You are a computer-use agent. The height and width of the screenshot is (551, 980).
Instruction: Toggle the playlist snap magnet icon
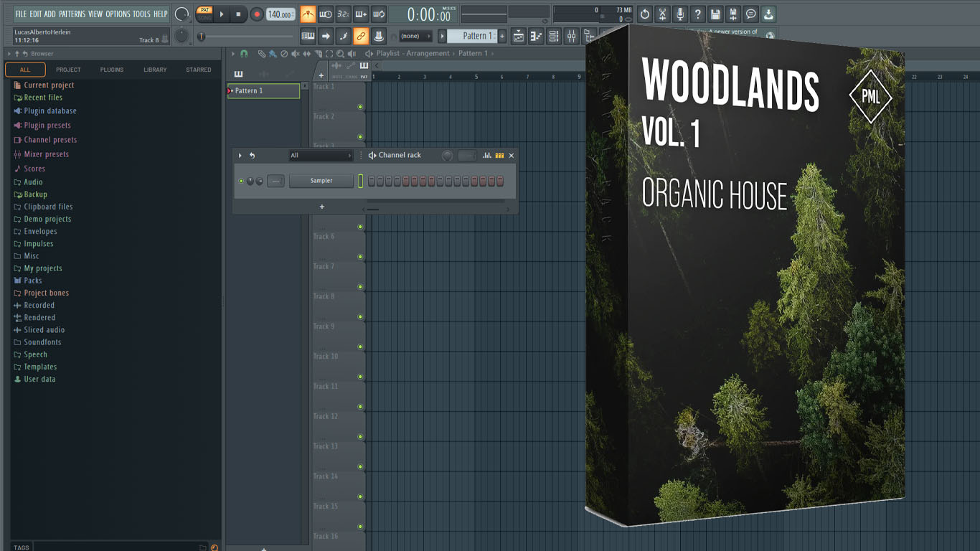[x=244, y=54]
